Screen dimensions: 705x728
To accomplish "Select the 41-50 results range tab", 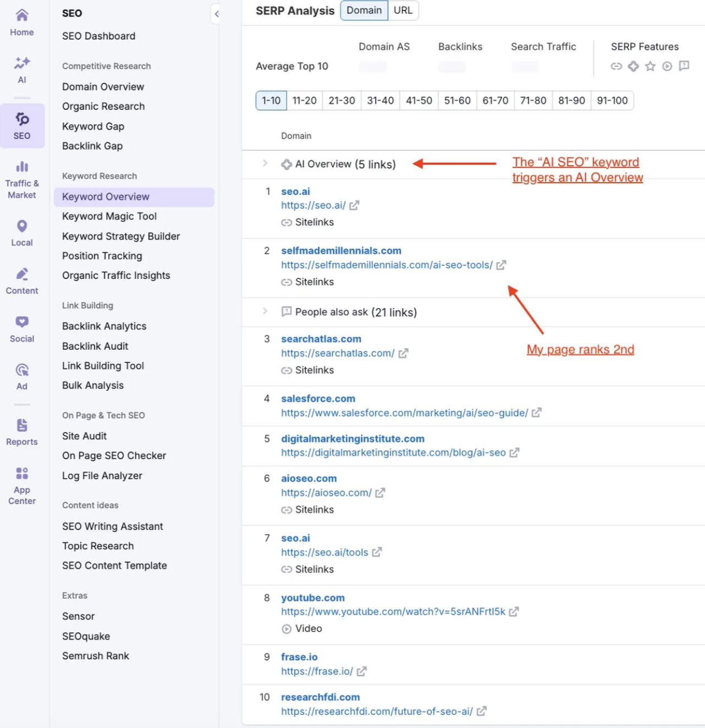I will (x=419, y=101).
